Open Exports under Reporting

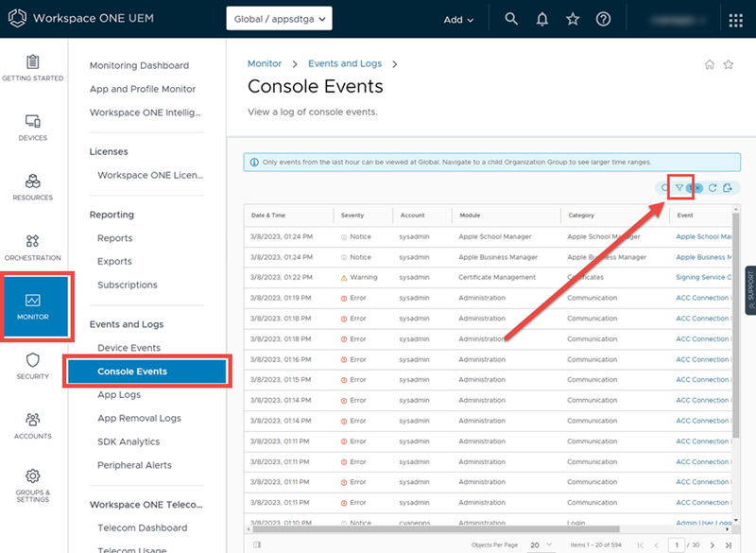(x=114, y=261)
